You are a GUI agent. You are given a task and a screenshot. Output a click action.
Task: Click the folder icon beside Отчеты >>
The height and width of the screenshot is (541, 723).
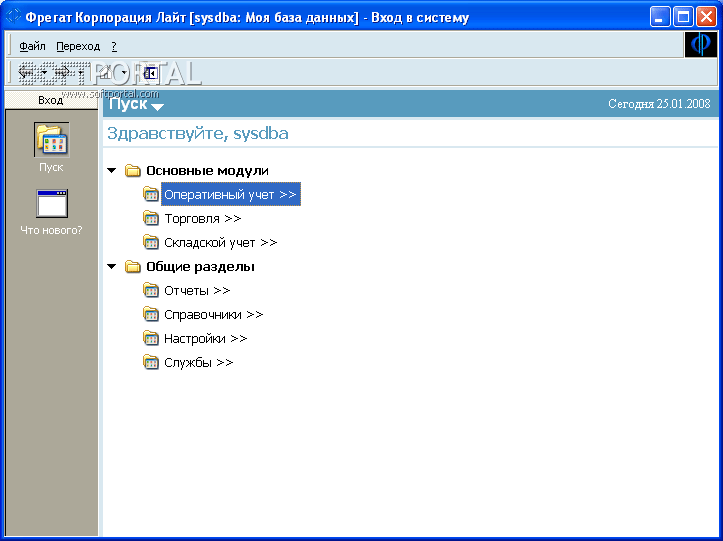tap(151, 290)
